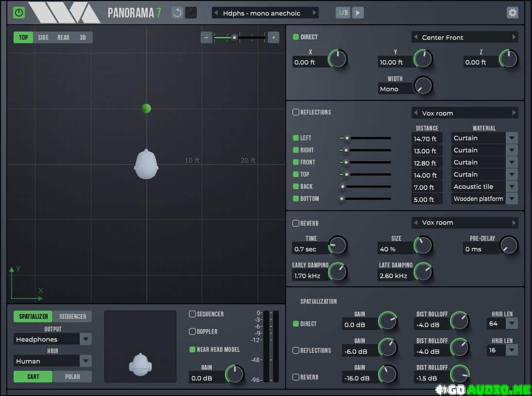Click the Reverb Time knob
Screen dimensions: 532x396
tap(338, 245)
